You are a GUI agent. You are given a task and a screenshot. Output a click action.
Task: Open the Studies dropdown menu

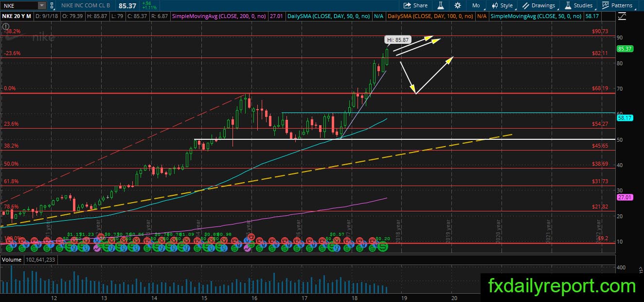[x=578, y=5]
